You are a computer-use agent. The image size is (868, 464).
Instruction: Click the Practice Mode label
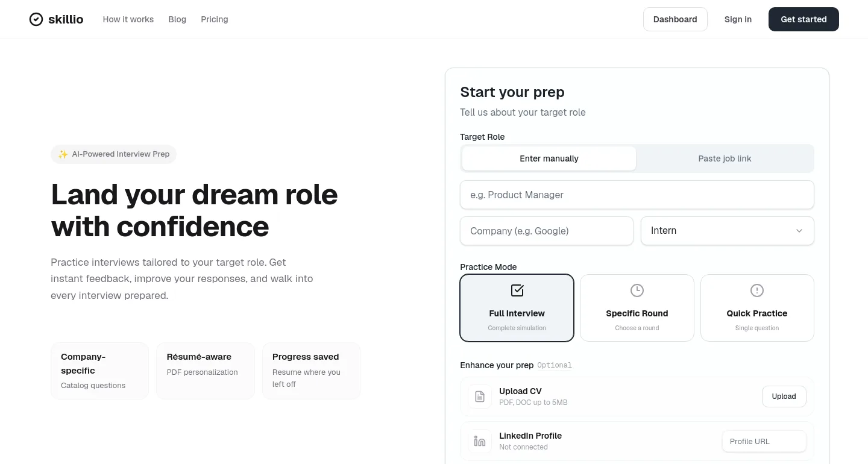488,267
